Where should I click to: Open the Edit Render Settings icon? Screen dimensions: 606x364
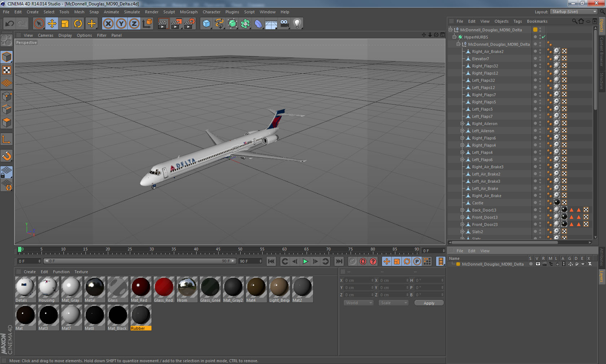[x=189, y=24]
